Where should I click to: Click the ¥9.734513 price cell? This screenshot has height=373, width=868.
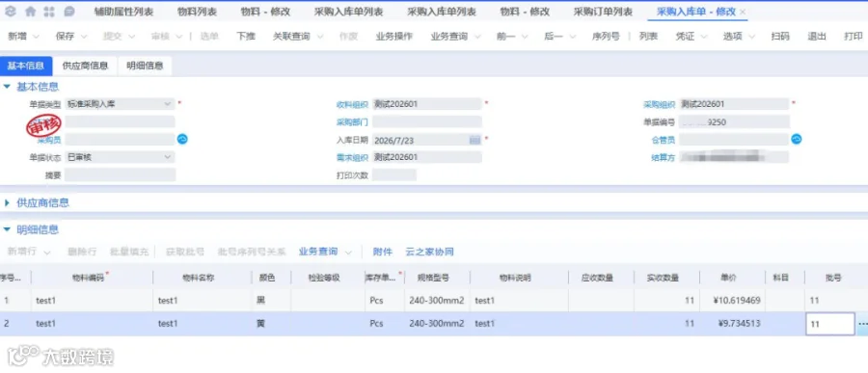tap(732, 324)
